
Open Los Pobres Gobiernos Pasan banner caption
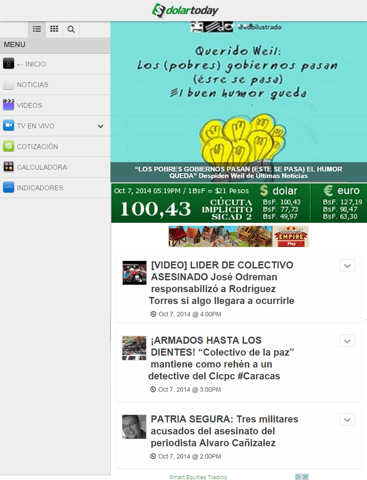[x=238, y=172]
